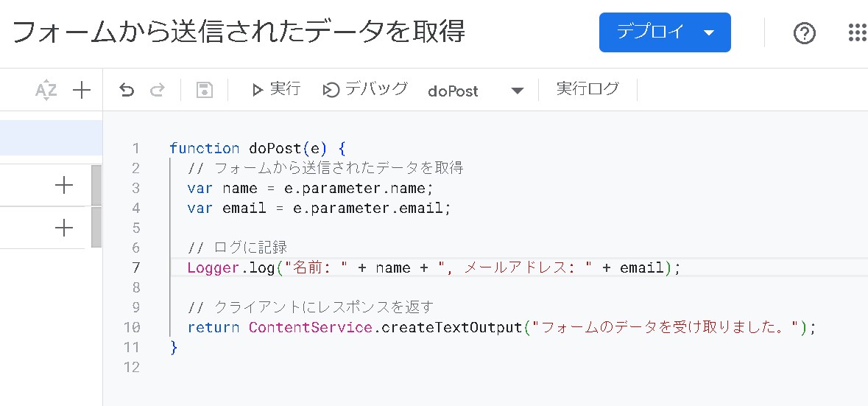Place cursor on the ContentService return line
Image resolution: width=868 pixels, height=406 pixels.
501,327
